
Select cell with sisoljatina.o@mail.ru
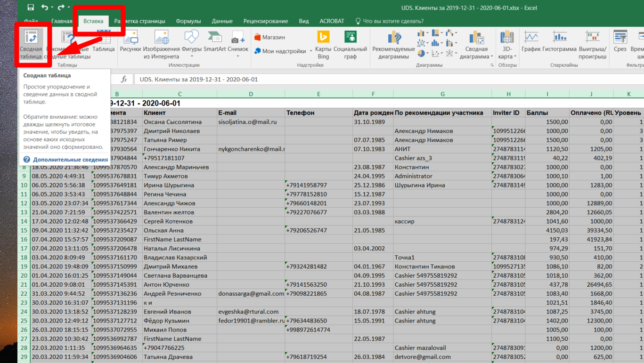tap(251, 122)
